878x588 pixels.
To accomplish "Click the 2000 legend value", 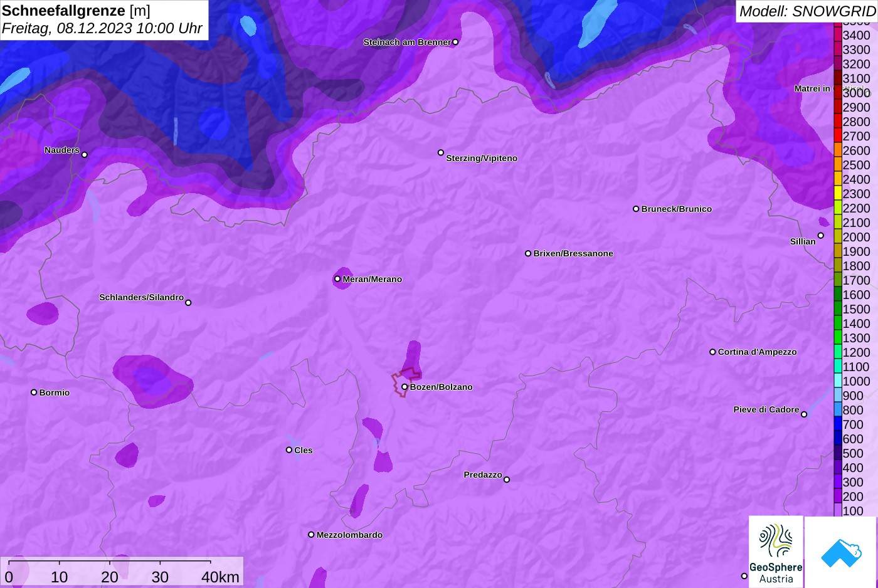I will 856,237.
